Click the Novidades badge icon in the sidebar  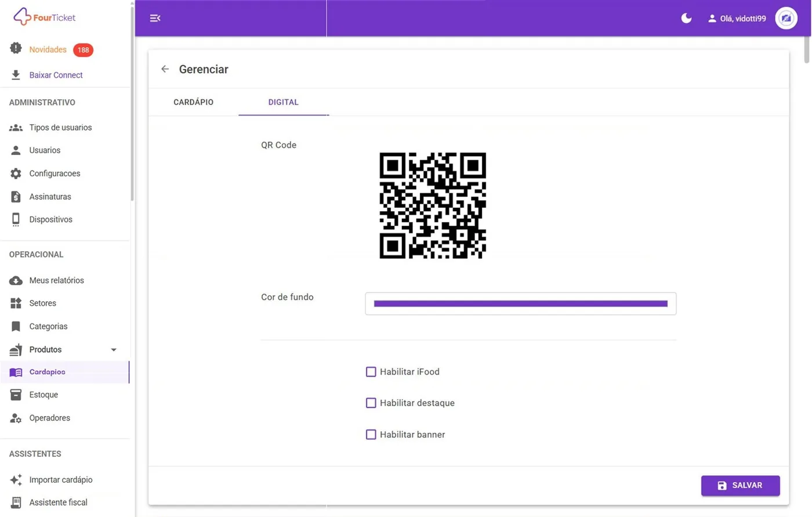[x=16, y=49]
